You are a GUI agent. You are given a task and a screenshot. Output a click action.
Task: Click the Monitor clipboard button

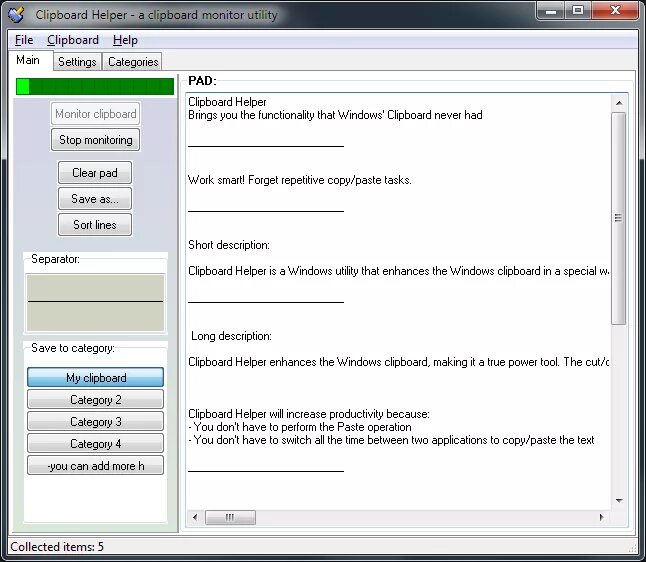[96, 114]
